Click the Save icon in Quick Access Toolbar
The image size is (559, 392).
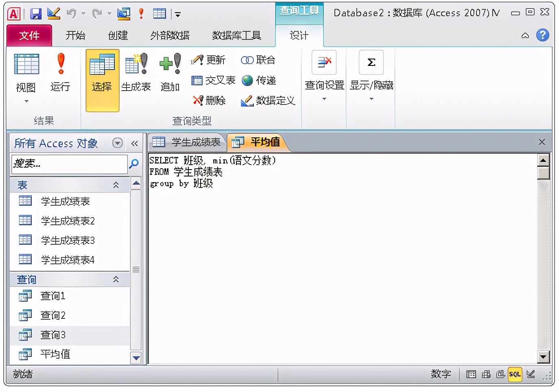[36, 13]
